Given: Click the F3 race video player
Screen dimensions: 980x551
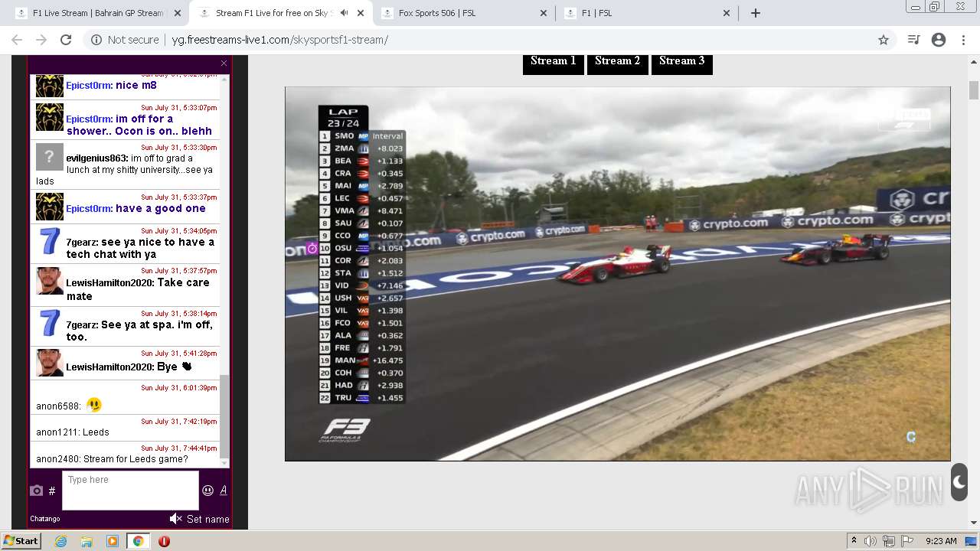Looking at the screenshot, I should [618, 274].
